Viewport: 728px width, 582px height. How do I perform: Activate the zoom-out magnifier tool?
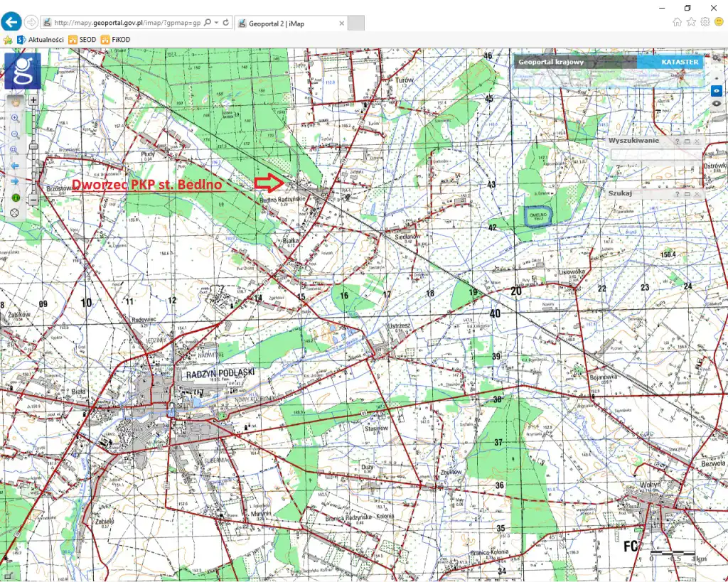[14, 134]
